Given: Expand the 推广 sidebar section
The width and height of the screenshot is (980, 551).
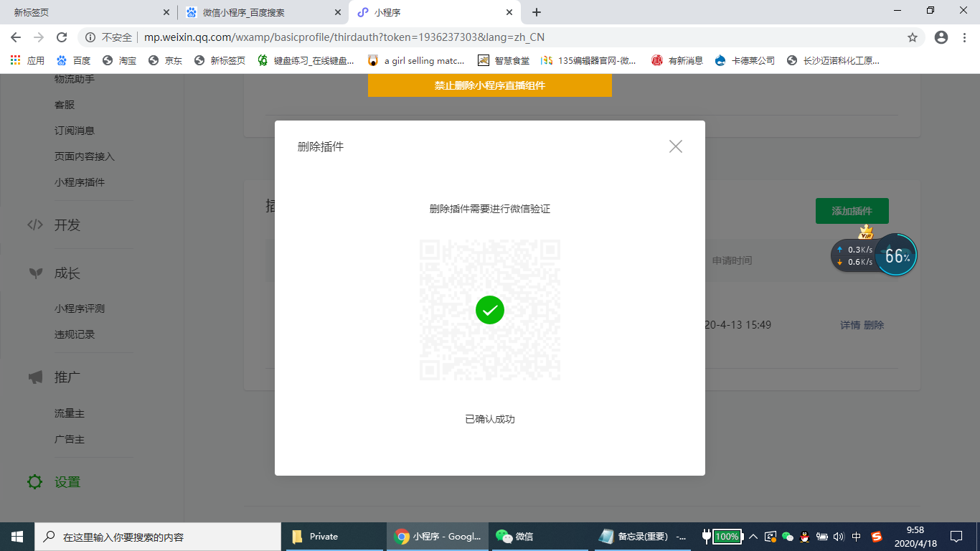Looking at the screenshot, I should coord(67,377).
